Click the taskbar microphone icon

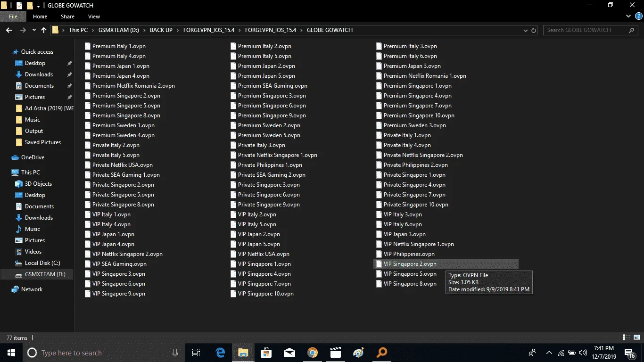[x=175, y=353]
